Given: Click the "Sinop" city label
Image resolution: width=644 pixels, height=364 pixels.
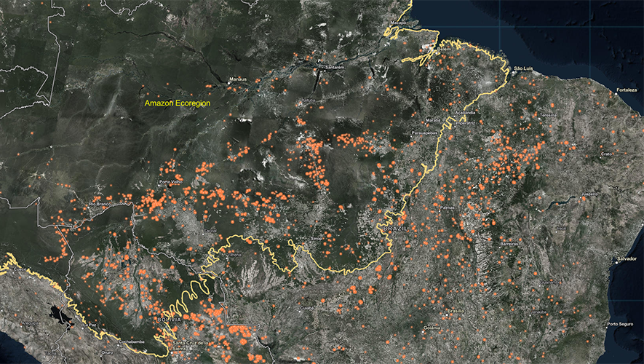Looking at the screenshot, I should (317, 238).
